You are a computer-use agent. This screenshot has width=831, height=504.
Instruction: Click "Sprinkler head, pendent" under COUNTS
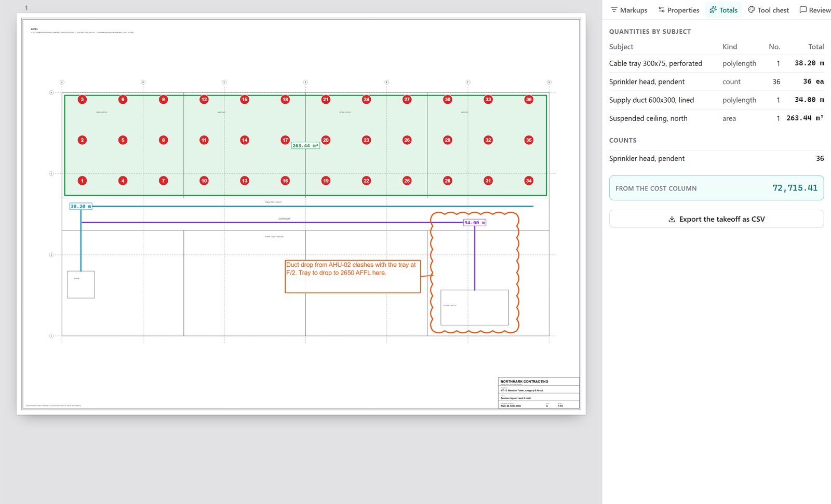pos(647,158)
